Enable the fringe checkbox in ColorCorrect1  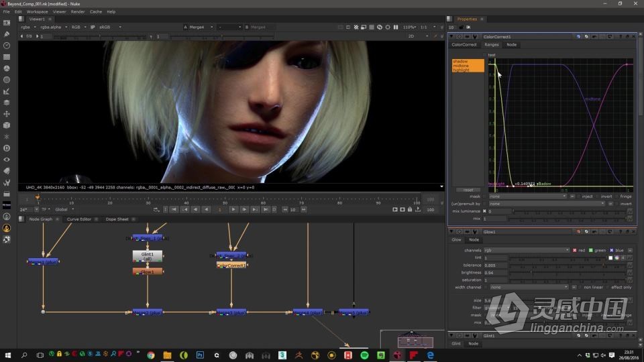(x=617, y=196)
